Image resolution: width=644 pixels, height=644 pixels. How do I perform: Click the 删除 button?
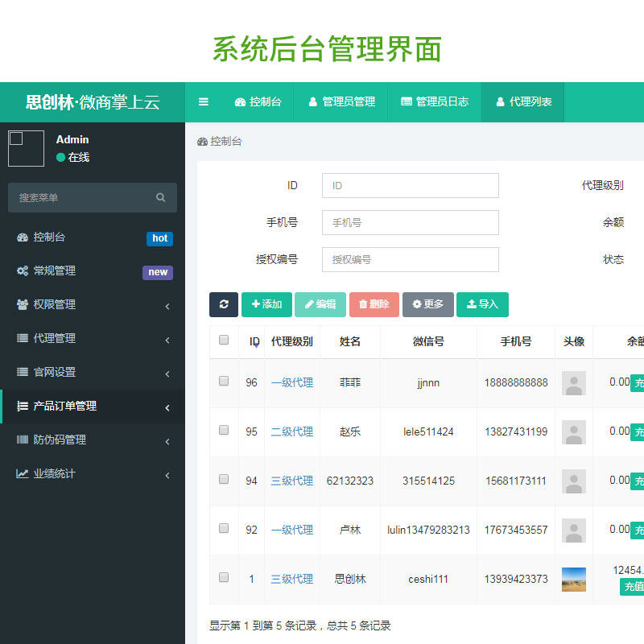pos(374,304)
